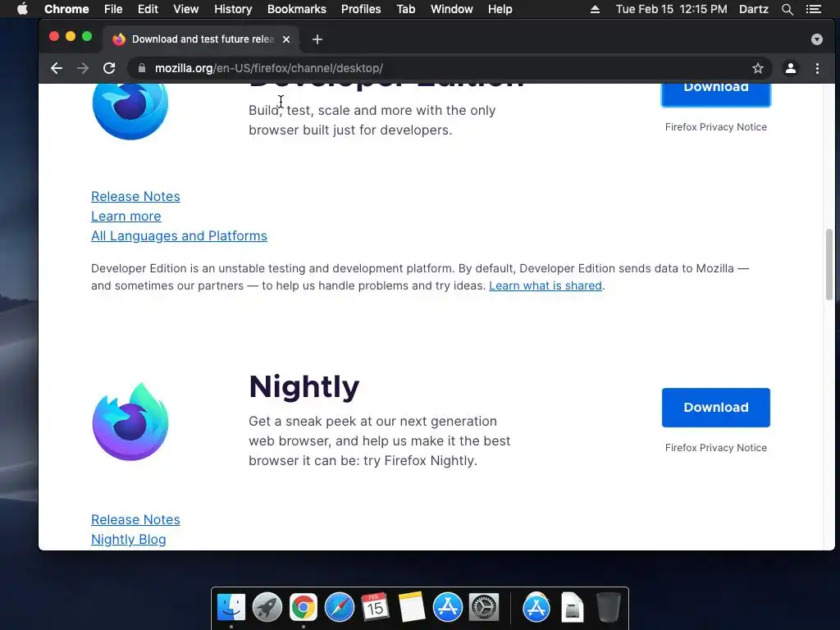Viewport: 840px width, 630px height.
Task: Open the Chrome profile avatar icon
Action: pyautogui.click(x=791, y=68)
